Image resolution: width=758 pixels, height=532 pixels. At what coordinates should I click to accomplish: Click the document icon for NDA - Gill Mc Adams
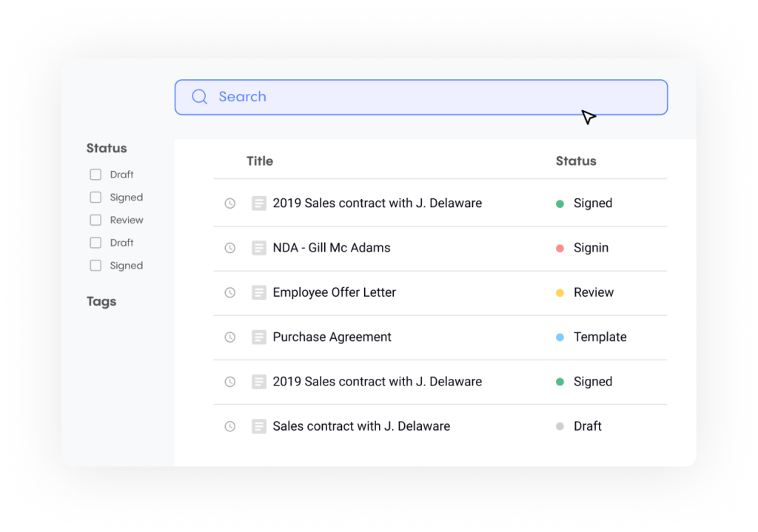pos(259,248)
